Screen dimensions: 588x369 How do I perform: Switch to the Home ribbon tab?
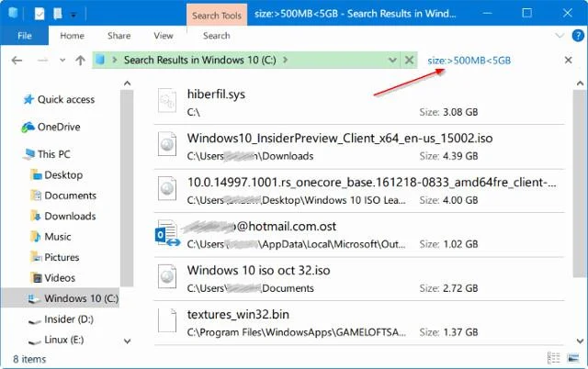pos(72,36)
